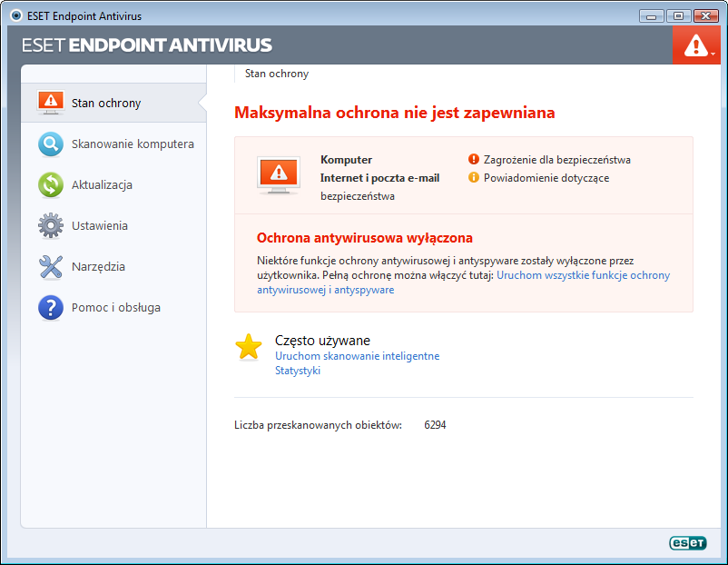Click heading Maksymalna ochrona nie jest zapewniana
The height and width of the screenshot is (565, 728).
(395, 113)
